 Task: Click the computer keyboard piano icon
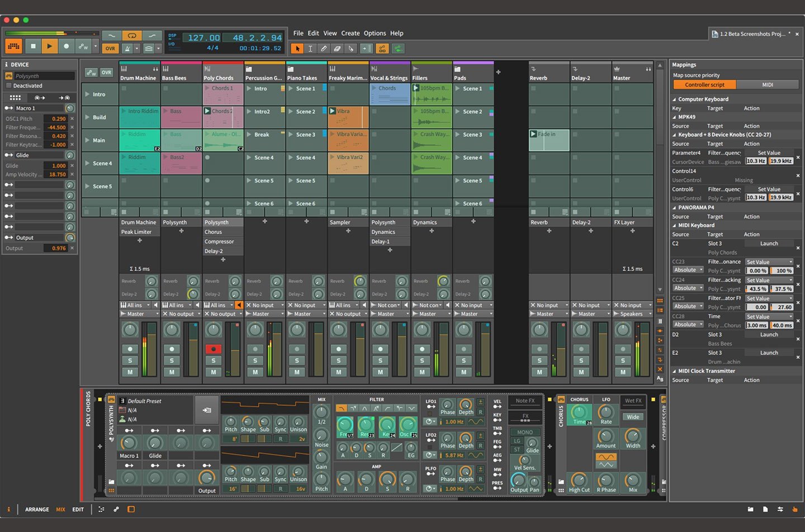pos(13,46)
